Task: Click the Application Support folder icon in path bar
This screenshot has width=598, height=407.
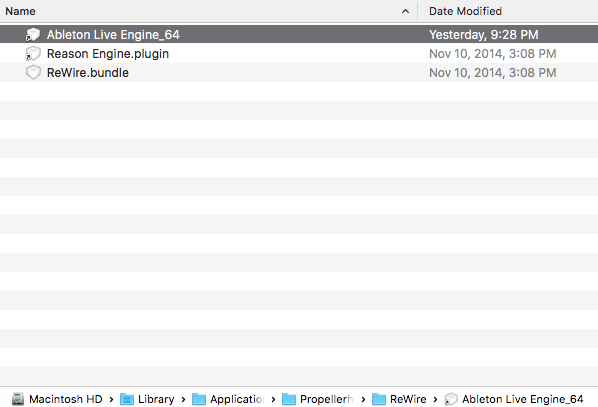Action: pyautogui.click(x=199, y=399)
